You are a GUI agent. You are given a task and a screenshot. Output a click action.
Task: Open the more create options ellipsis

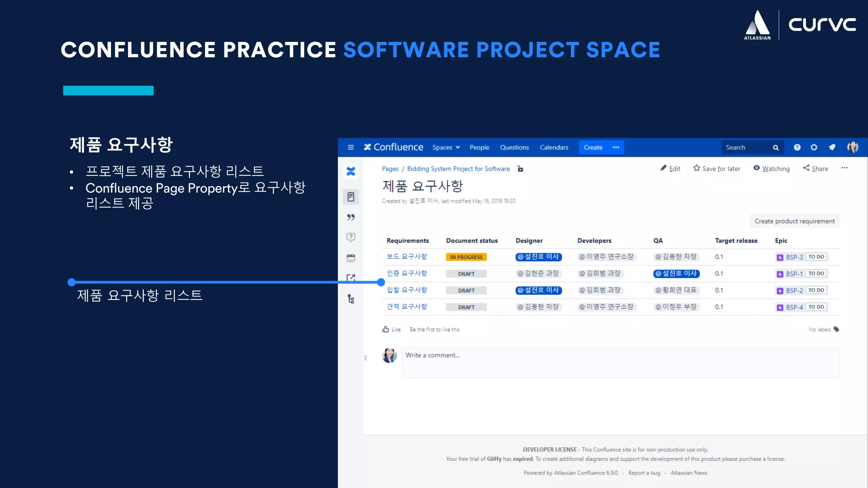coord(616,147)
